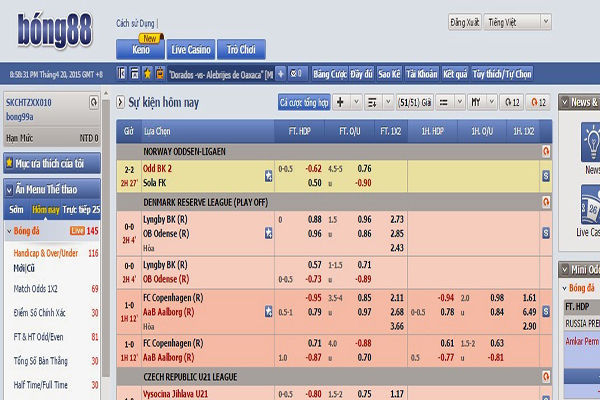Collapse the News & panel header
This screenshot has height=400, width=600.
point(564,102)
